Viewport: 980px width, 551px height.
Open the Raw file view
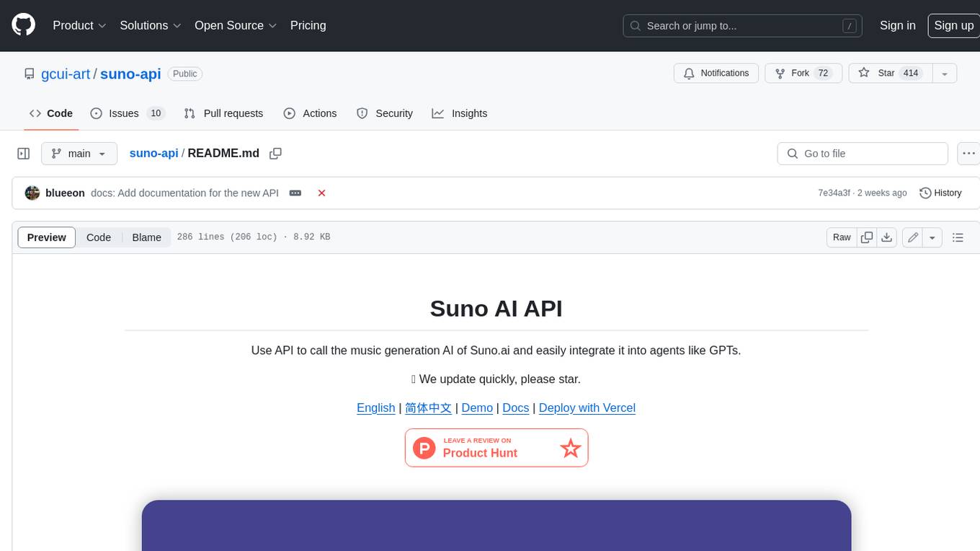click(x=842, y=237)
